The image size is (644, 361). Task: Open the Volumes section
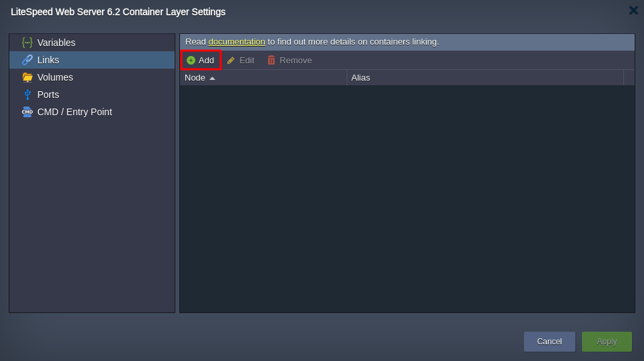tap(92, 77)
